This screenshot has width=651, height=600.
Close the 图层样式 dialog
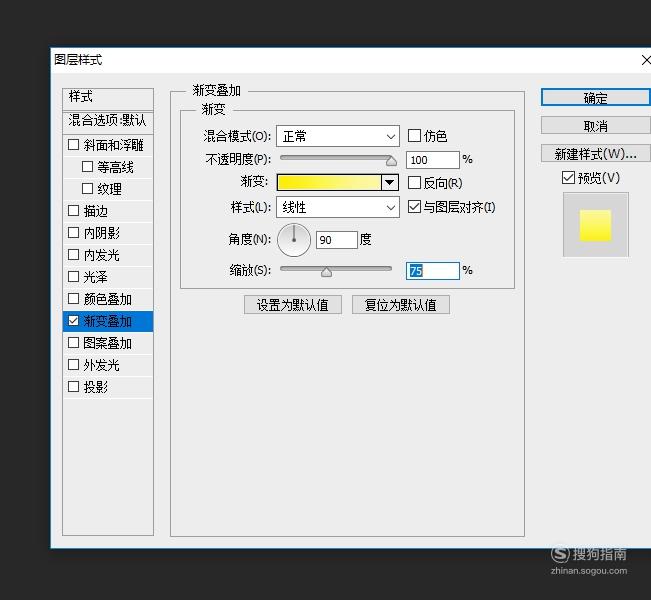tap(646, 60)
